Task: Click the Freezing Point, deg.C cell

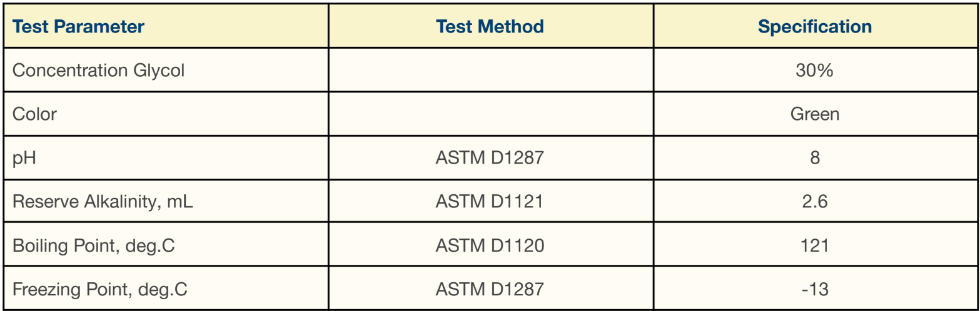Action: (x=166, y=289)
